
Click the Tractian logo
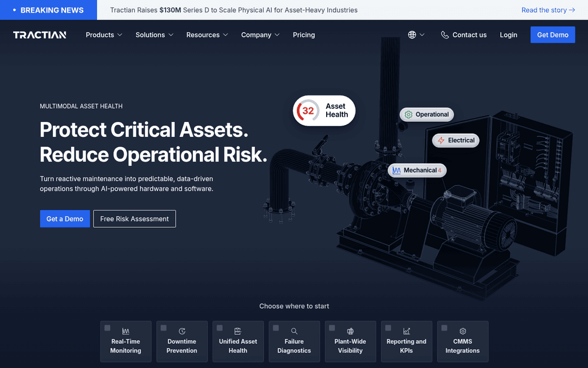click(x=40, y=35)
